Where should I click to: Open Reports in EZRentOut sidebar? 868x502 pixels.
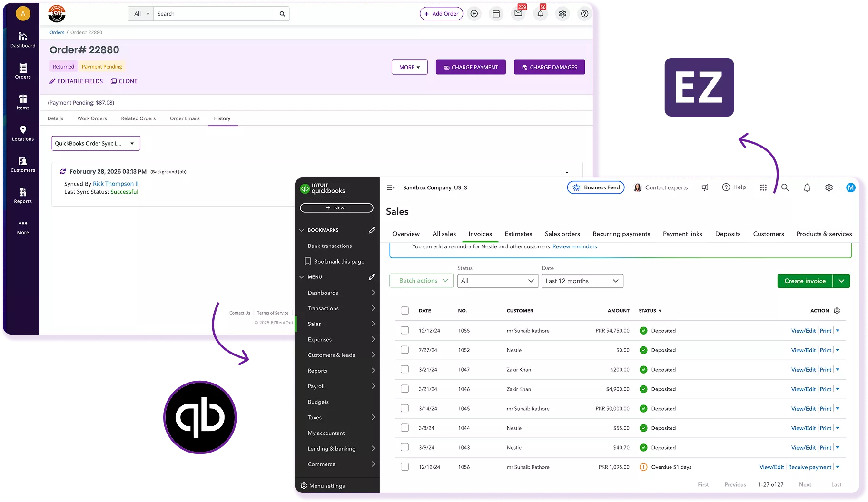pos(23,196)
